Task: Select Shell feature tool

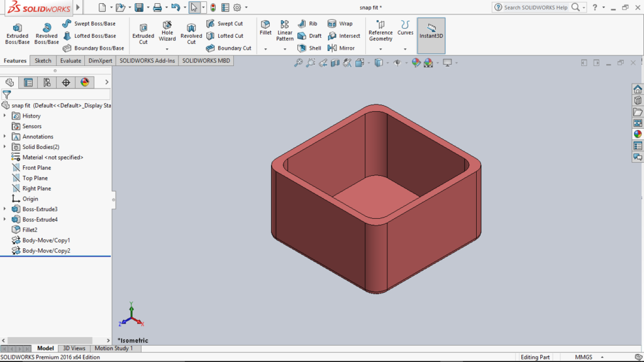Action: point(309,48)
